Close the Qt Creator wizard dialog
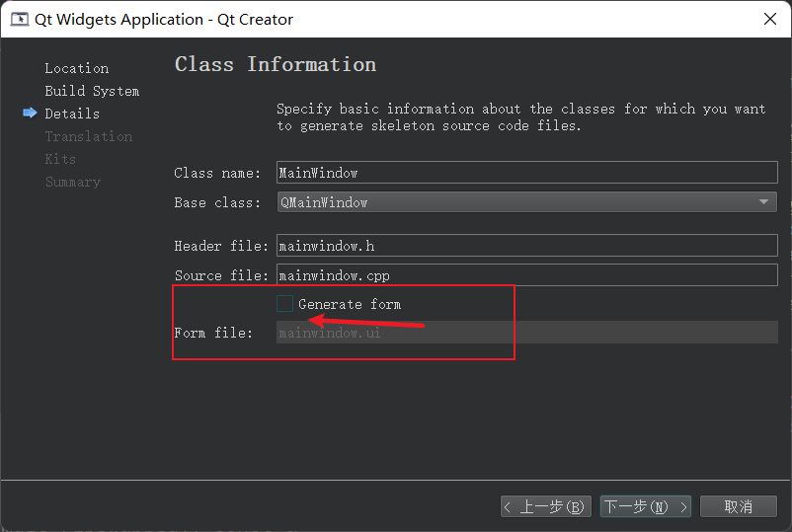Viewport: 792px width, 532px height. [769, 19]
